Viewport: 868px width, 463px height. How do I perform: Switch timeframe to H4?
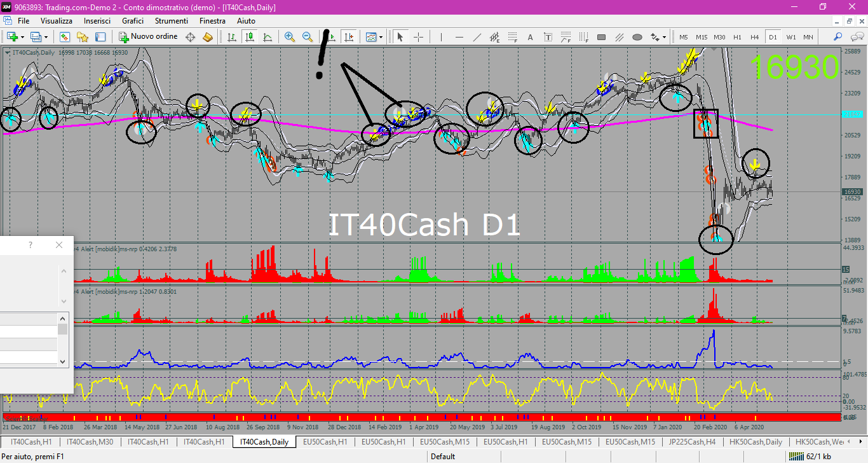click(754, 37)
